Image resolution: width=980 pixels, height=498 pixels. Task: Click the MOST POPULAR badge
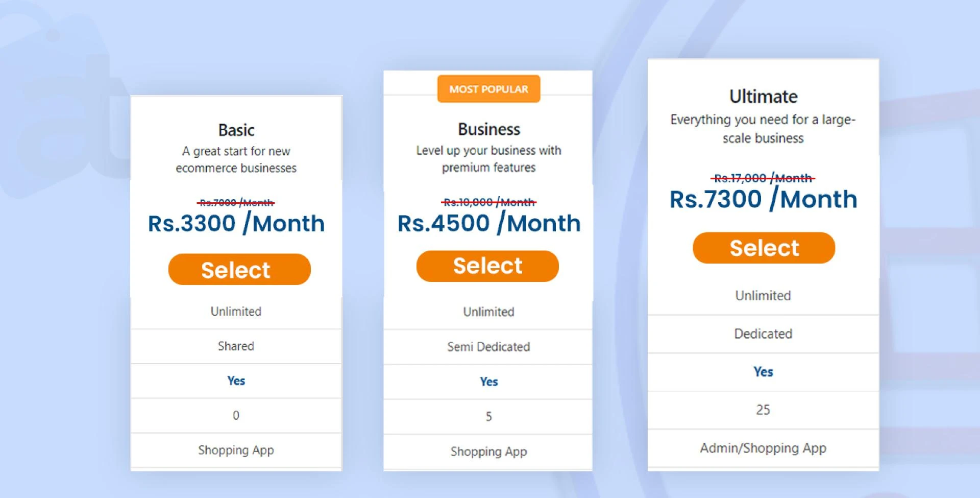(488, 89)
